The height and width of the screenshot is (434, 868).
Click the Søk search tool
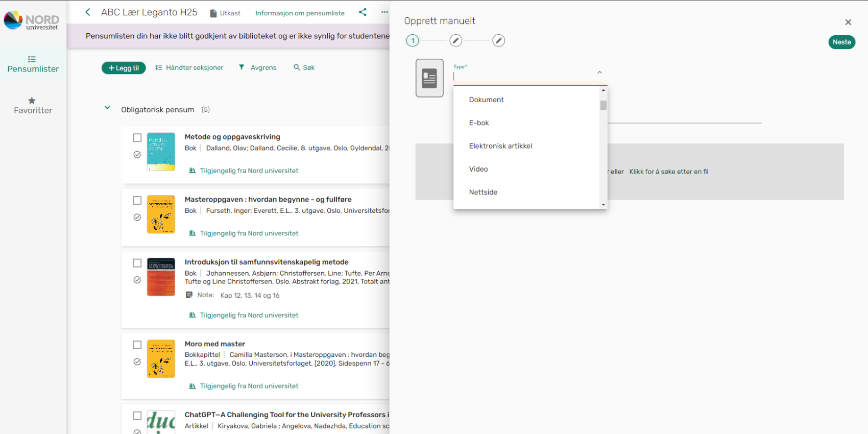click(304, 67)
